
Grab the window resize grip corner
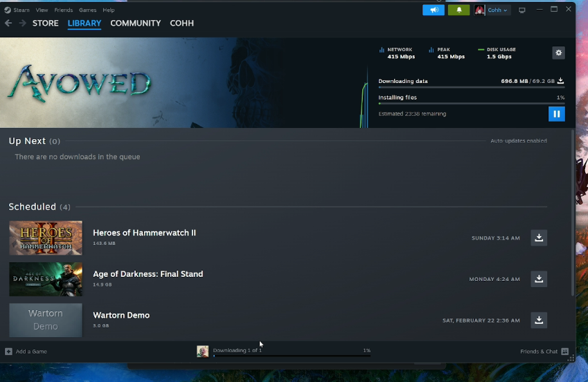point(571,358)
